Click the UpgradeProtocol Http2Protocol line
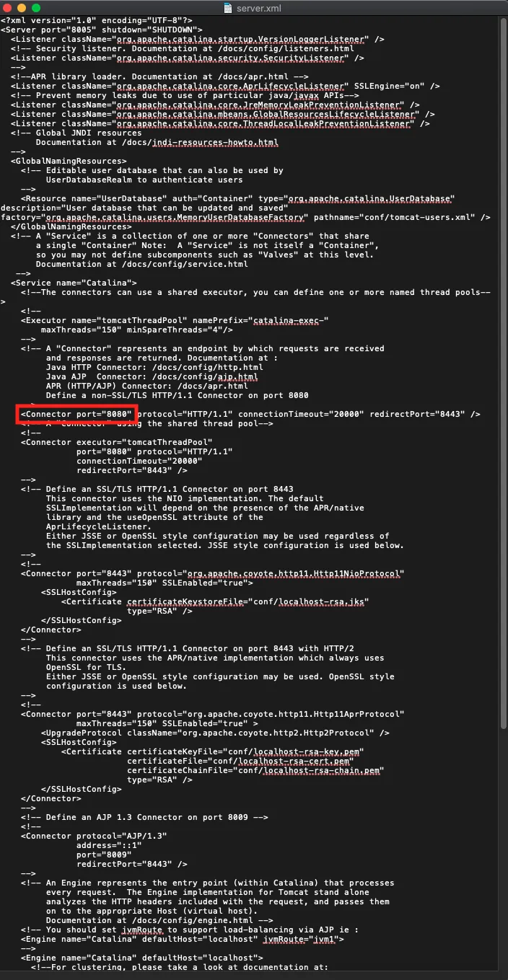Image resolution: width=508 pixels, height=980 pixels. (216, 733)
